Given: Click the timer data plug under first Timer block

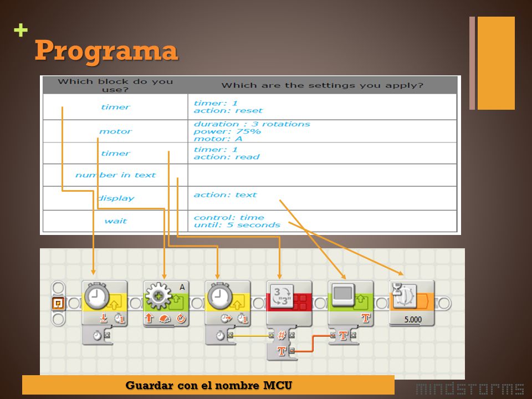Looking at the screenshot, I should tap(107, 335).
